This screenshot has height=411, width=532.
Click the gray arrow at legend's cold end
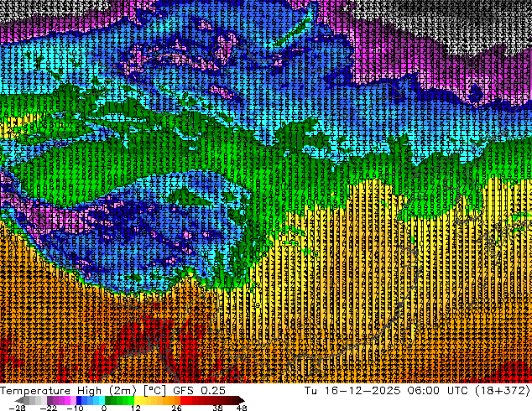point(19,400)
